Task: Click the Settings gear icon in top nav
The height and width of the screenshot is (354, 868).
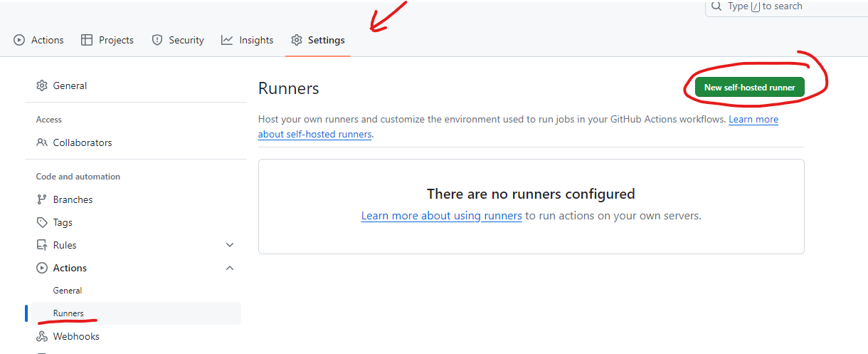Action: tap(297, 40)
